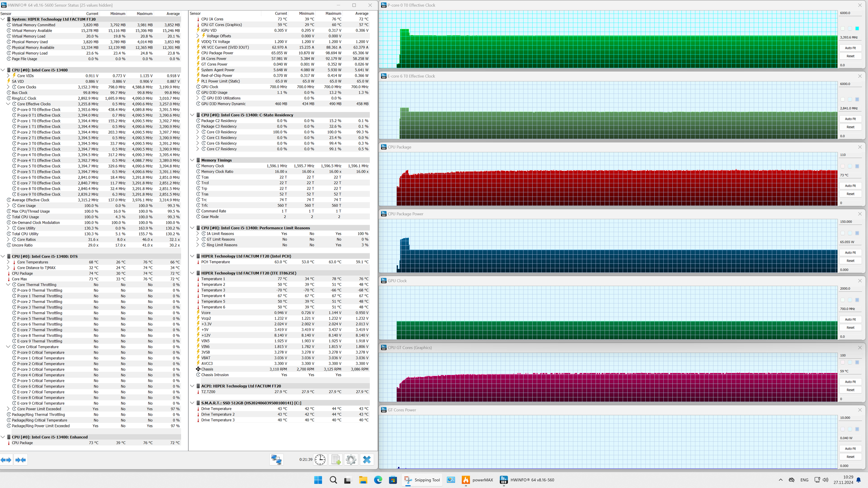Image resolution: width=868 pixels, height=488 pixels.
Task: Expand the Core Temperatures entry
Action: tap(8, 262)
